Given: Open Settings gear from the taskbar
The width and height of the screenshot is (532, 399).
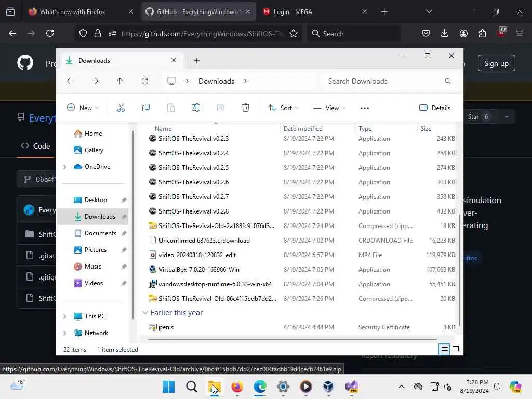Looking at the screenshot, I should click(x=283, y=387).
